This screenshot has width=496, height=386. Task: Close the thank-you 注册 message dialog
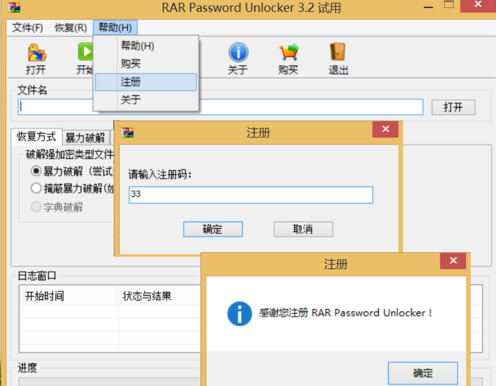(x=453, y=261)
